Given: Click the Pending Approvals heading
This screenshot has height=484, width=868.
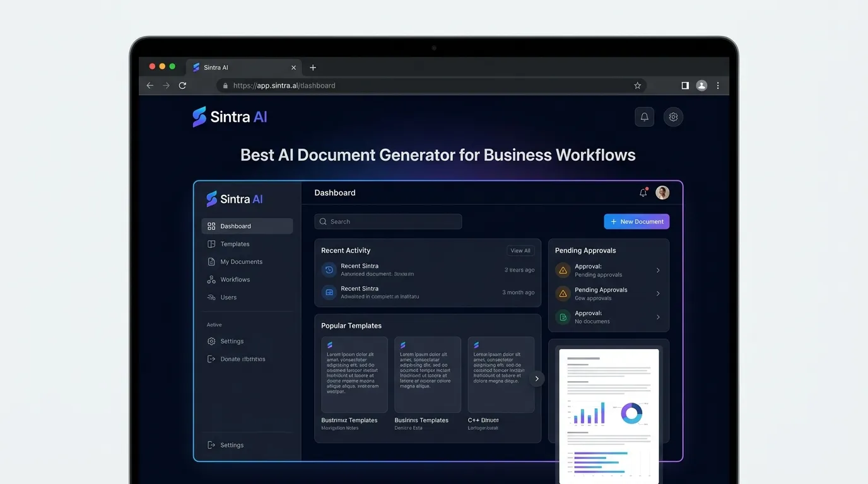Looking at the screenshot, I should (585, 251).
